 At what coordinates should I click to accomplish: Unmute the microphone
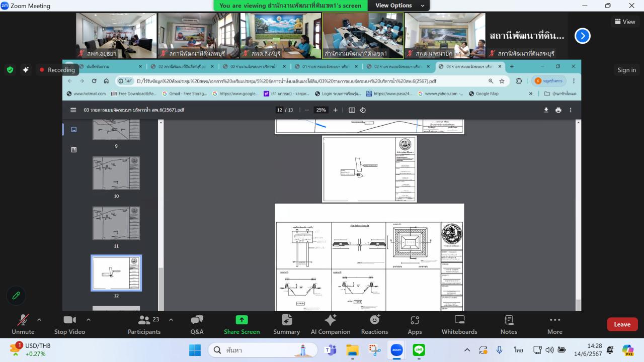(23, 324)
